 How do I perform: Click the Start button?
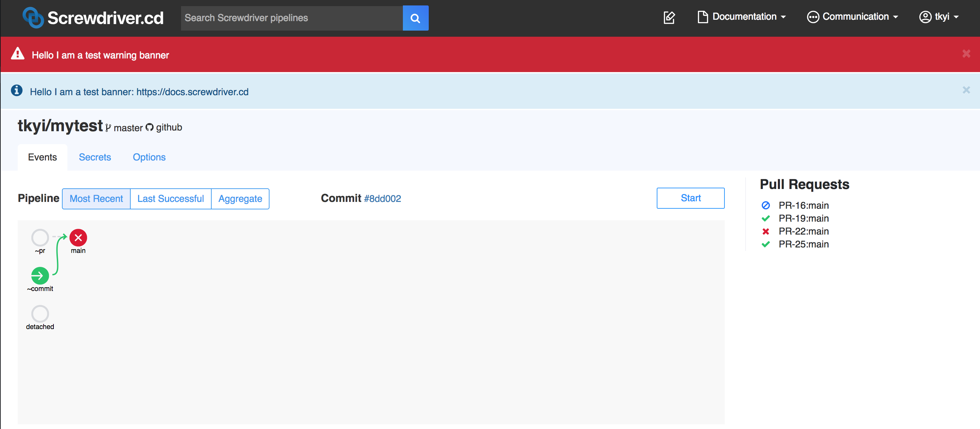(690, 198)
